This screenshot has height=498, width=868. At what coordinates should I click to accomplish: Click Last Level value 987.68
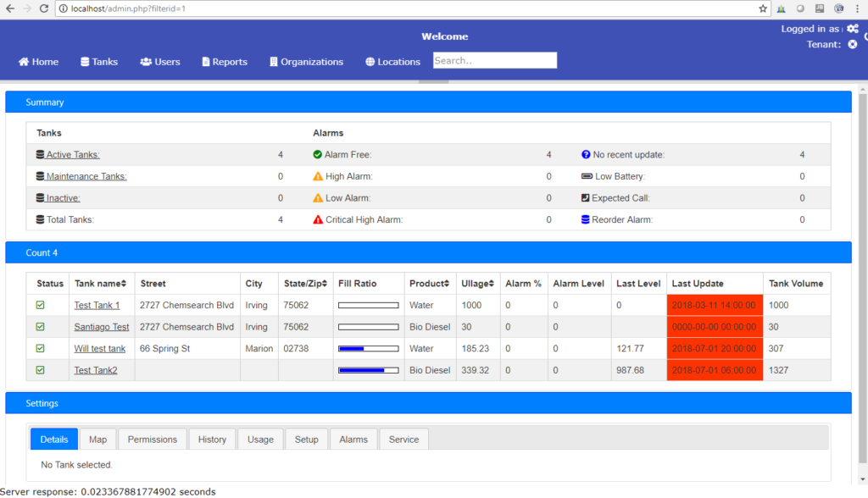631,369
